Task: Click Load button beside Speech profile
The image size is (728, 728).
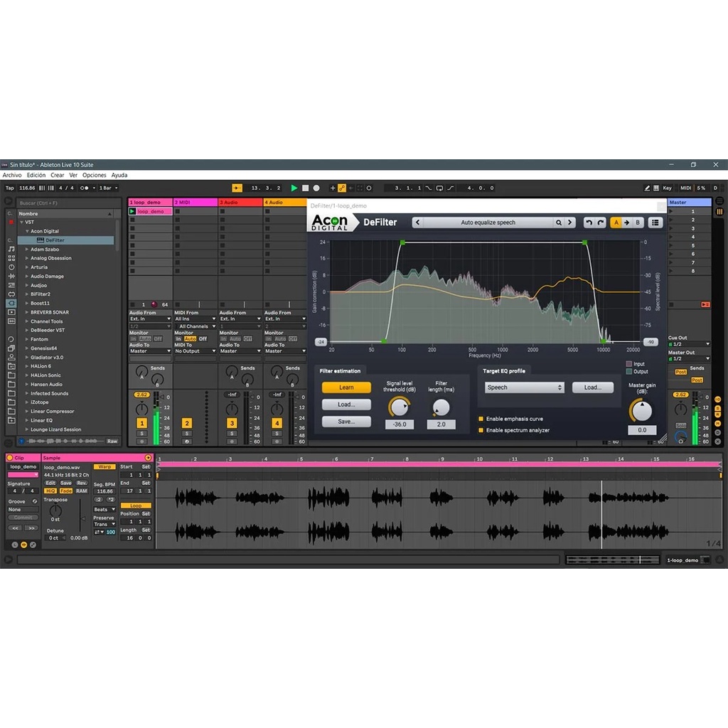Action: click(x=593, y=387)
